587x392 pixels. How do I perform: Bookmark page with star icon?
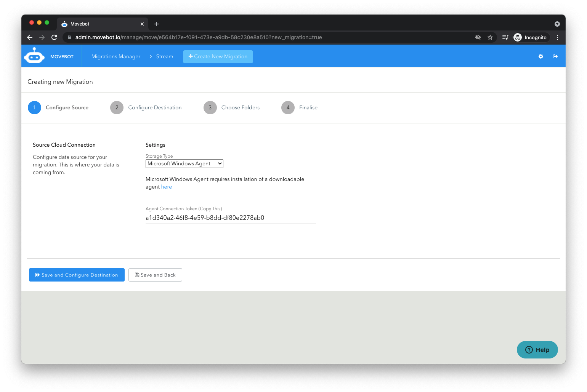(x=490, y=37)
